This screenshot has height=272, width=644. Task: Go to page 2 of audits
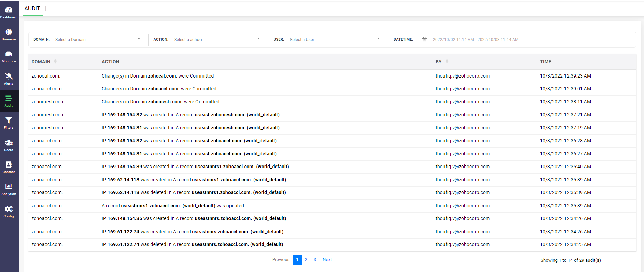[x=306, y=260]
